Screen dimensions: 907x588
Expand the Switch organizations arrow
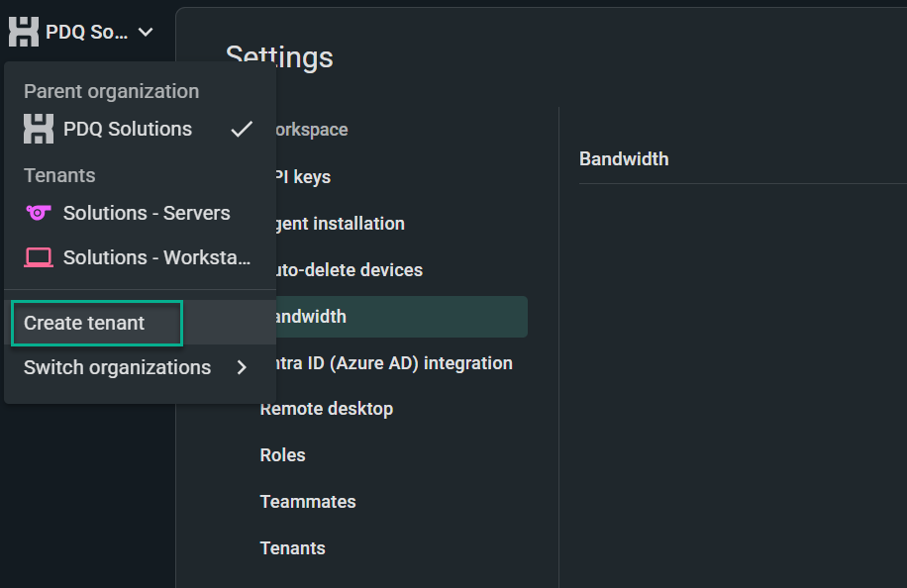point(242,367)
